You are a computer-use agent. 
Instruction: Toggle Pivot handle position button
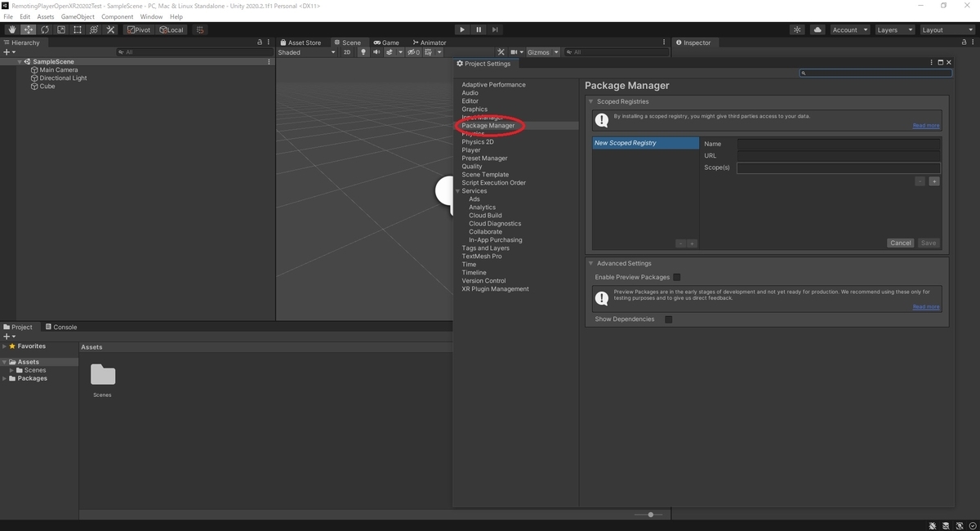tap(139, 29)
